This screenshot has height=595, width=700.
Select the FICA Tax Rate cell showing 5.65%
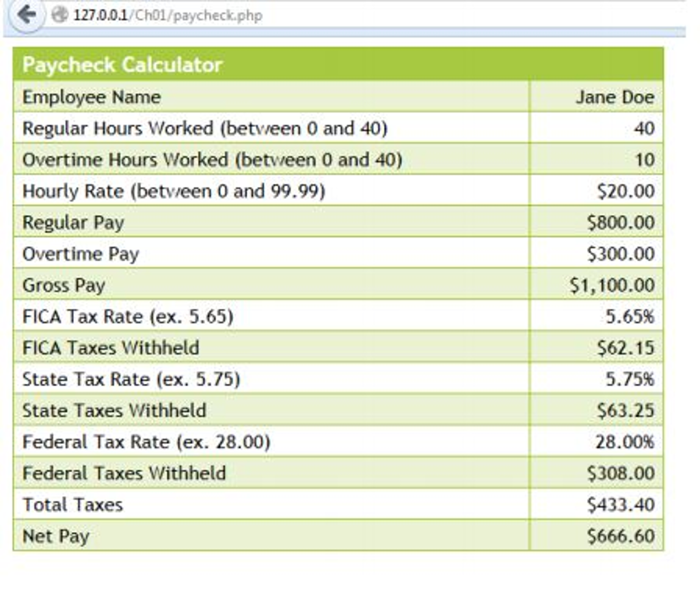(x=634, y=316)
